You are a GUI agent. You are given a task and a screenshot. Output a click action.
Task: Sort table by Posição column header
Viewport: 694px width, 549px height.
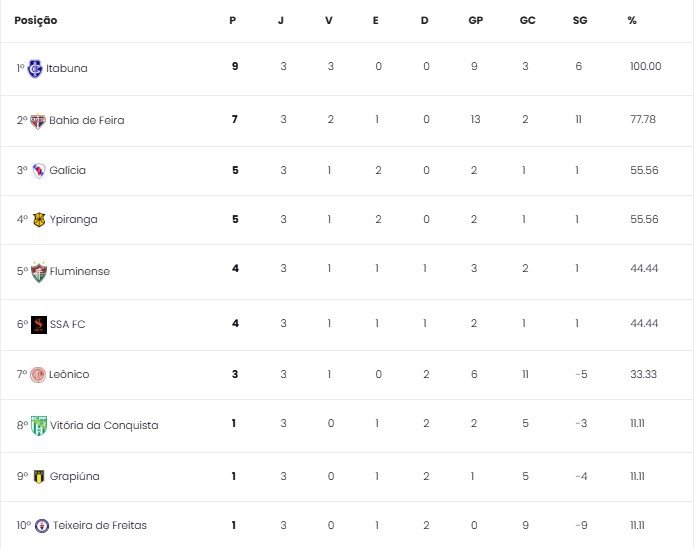[36, 20]
